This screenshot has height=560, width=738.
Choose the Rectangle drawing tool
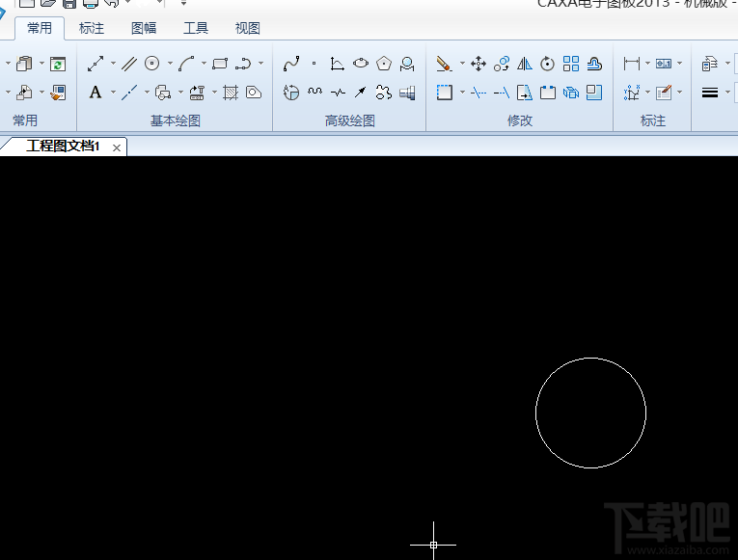[x=219, y=64]
